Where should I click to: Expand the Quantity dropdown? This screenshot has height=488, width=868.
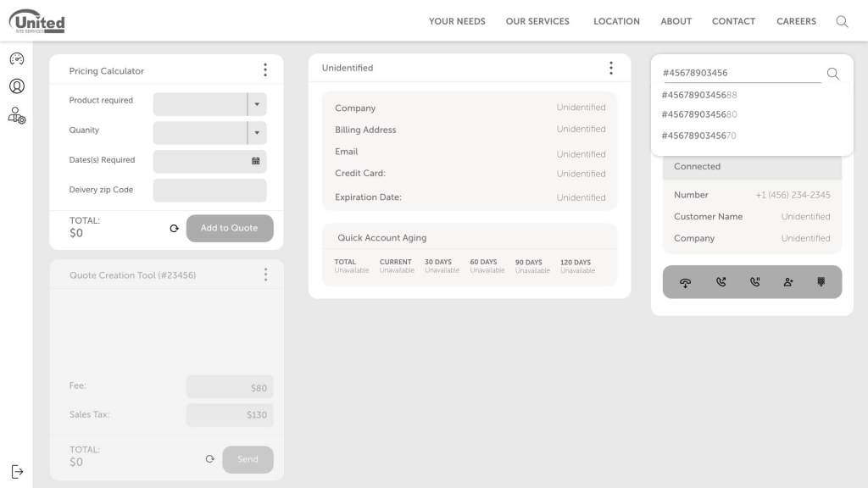coord(256,133)
